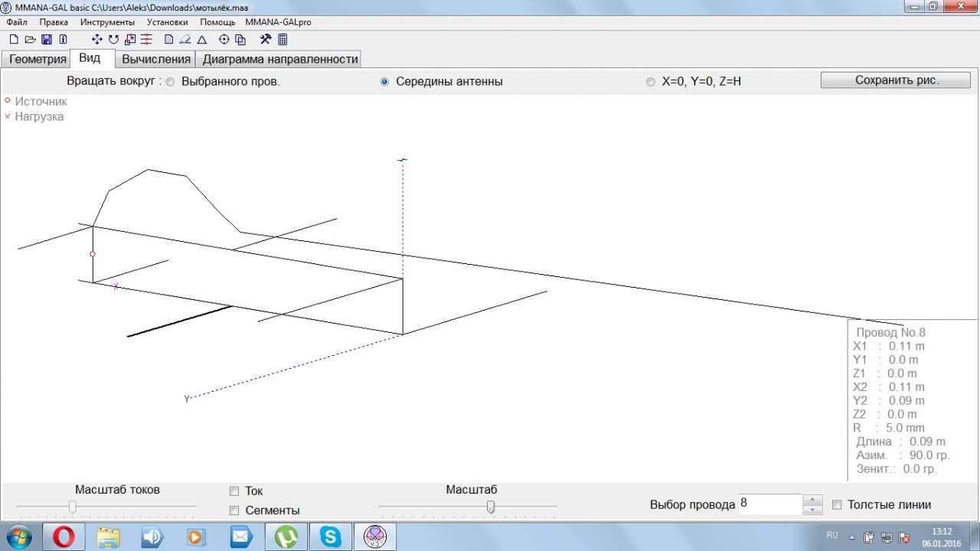This screenshot has height=551, width=980.
Task: Enable the 'Ток' checkbox
Action: click(235, 491)
